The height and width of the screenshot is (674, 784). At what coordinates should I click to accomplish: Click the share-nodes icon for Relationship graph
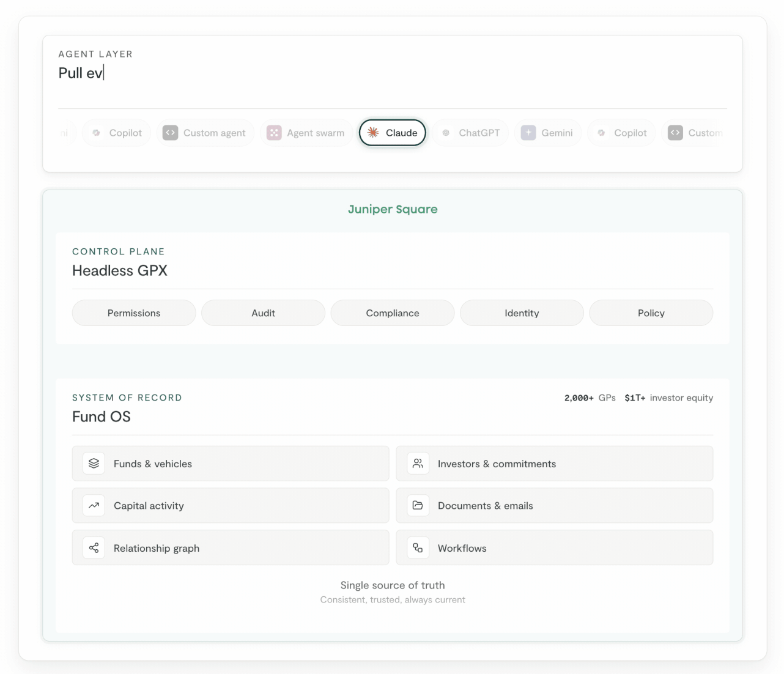click(x=94, y=548)
